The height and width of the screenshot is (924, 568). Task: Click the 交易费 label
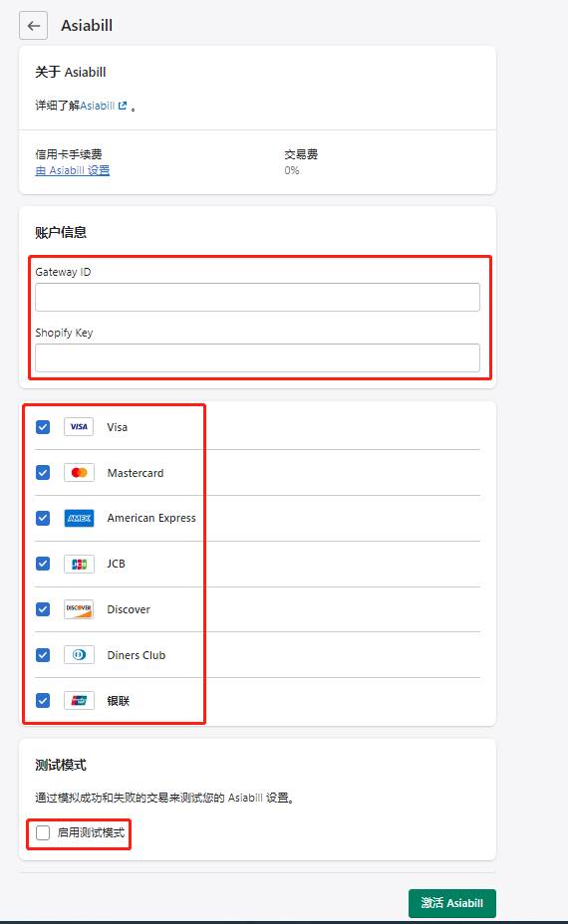(301, 154)
